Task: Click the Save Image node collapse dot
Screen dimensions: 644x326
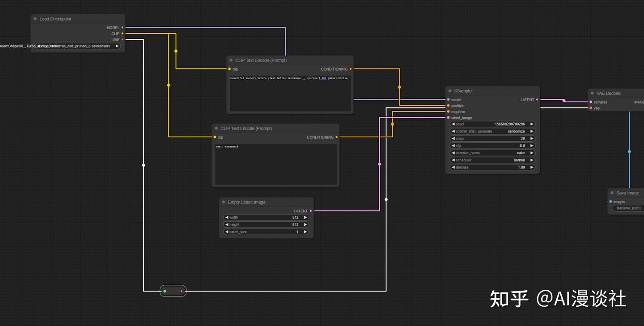Action: click(612, 193)
